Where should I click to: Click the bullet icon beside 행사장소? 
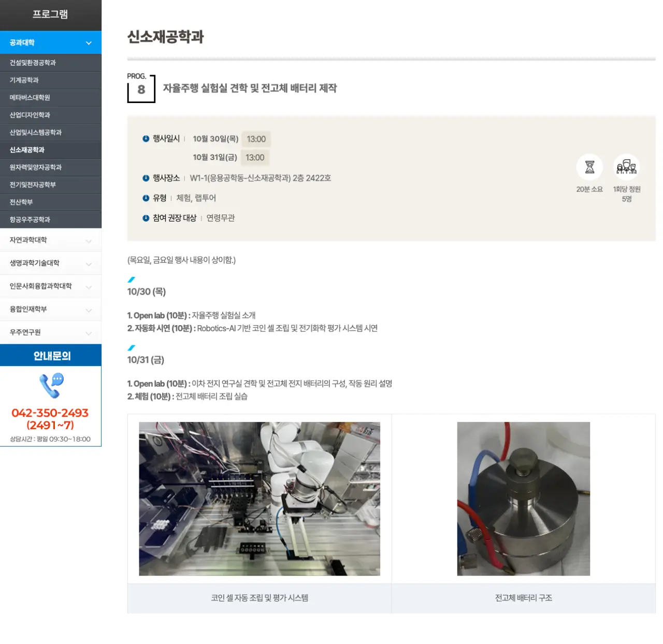coord(146,178)
